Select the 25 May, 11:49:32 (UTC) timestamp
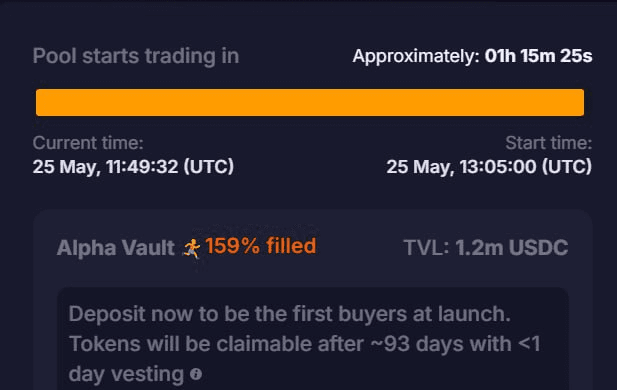 133,166
